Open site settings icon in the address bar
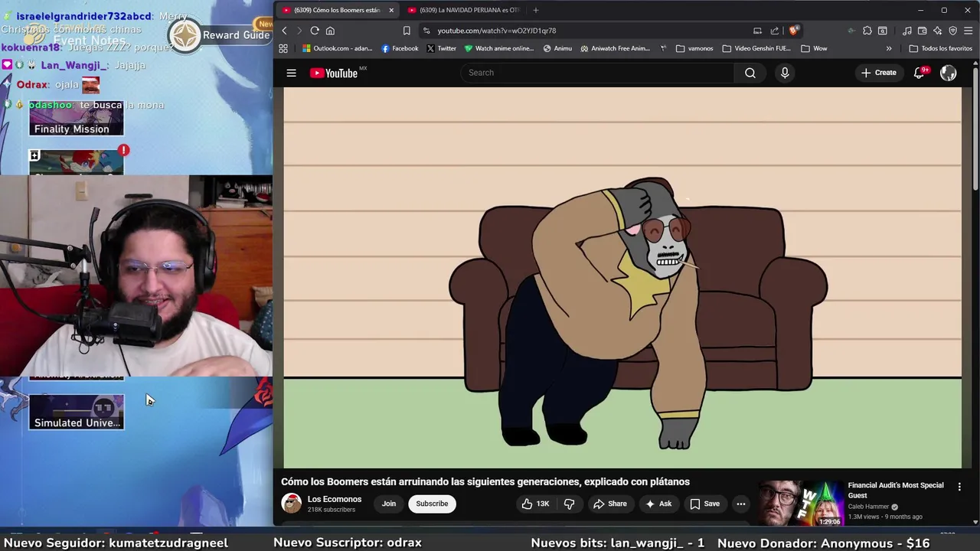The image size is (980, 551). point(426,31)
